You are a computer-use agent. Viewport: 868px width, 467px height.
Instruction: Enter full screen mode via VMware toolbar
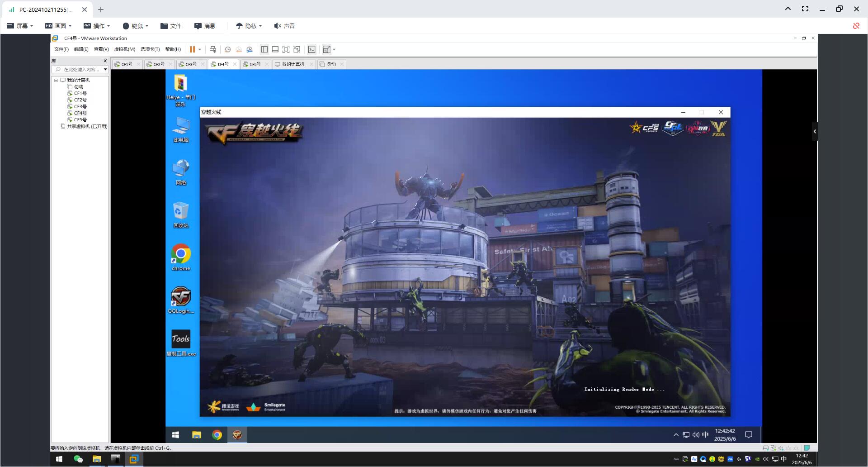coord(286,49)
